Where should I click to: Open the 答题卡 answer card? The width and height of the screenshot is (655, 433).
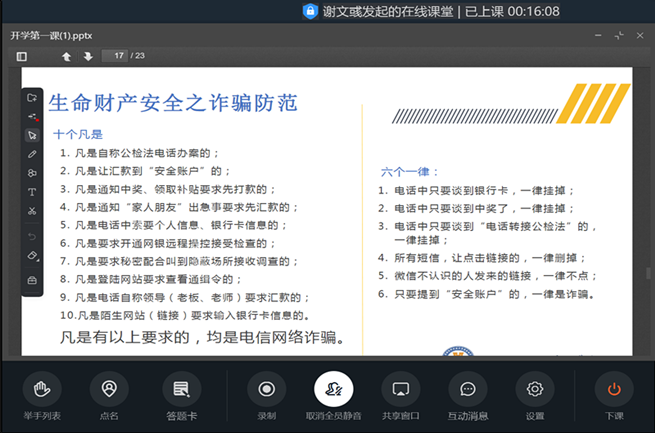pyautogui.click(x=182, y=396)
